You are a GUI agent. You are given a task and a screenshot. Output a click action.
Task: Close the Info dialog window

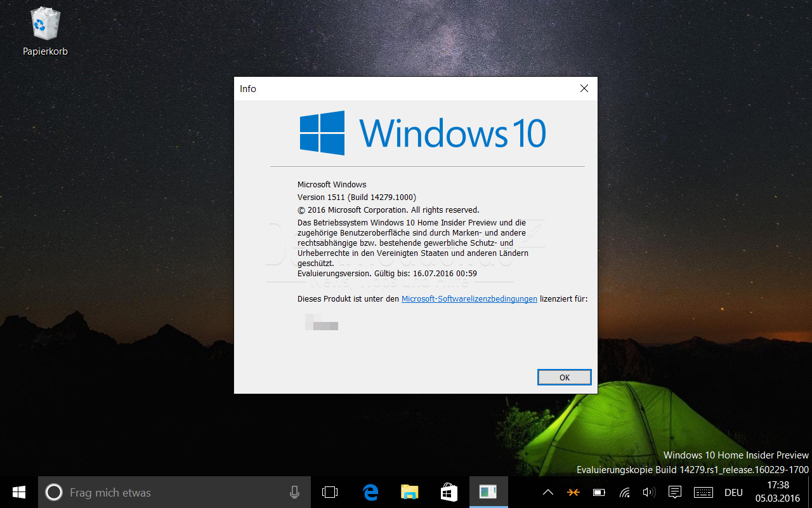coord(584,89)
